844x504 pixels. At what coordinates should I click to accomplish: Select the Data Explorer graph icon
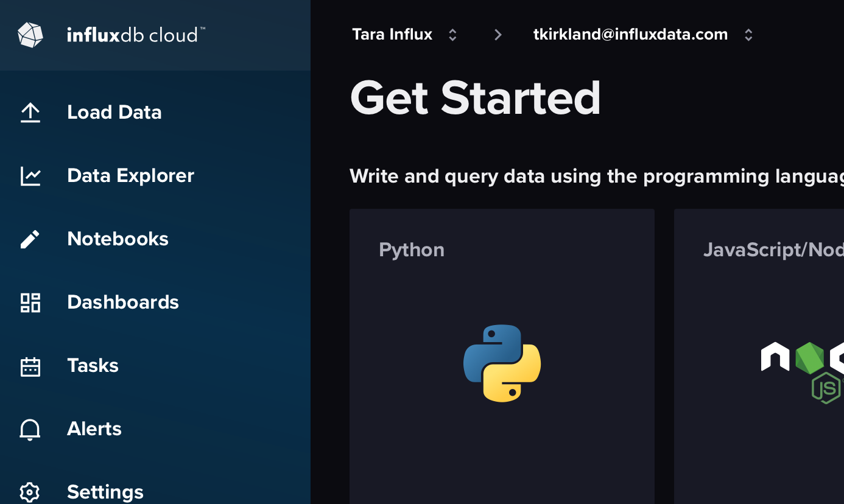click(30, 175)
